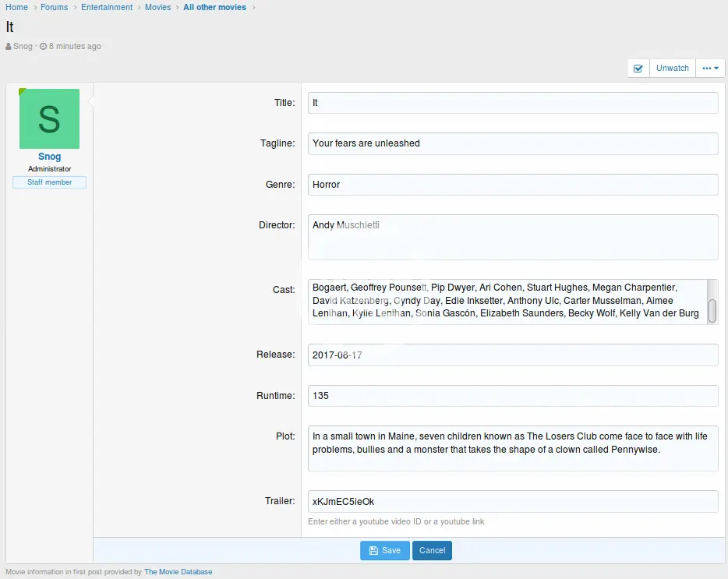This screenshot has height=579, width=728.
Task: Navigate to Entertainment breadcrumb link
Action: click(107, 7)
